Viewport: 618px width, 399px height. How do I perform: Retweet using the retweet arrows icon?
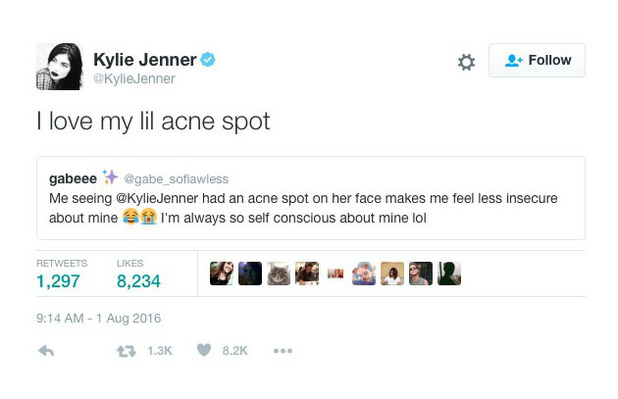click(126, 351)
